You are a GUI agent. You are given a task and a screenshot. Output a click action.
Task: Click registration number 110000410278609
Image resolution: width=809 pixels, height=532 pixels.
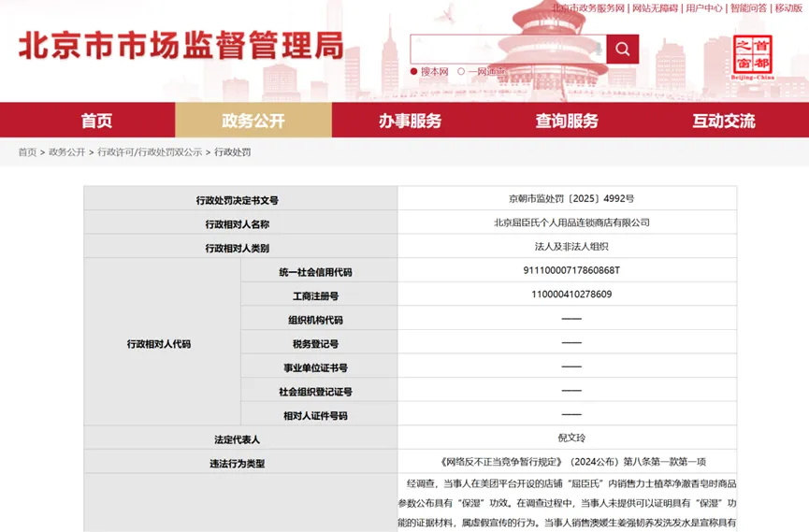click(571, 295)
